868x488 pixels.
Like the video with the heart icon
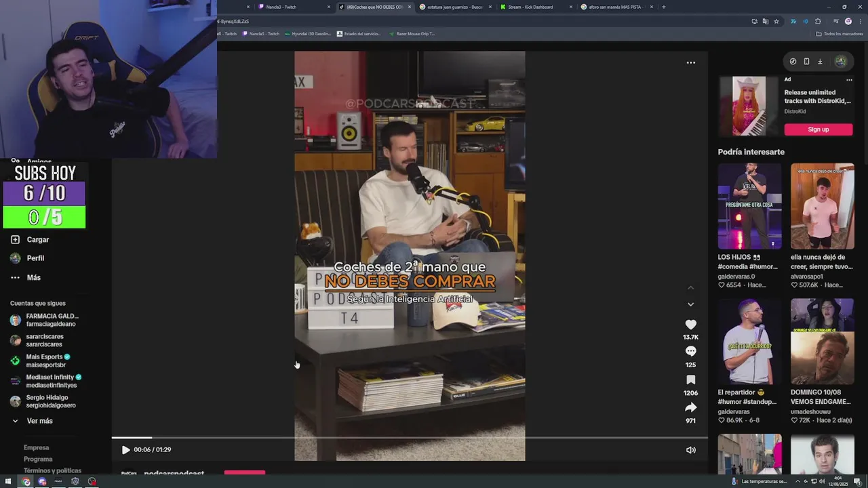(x=690, y=325)
